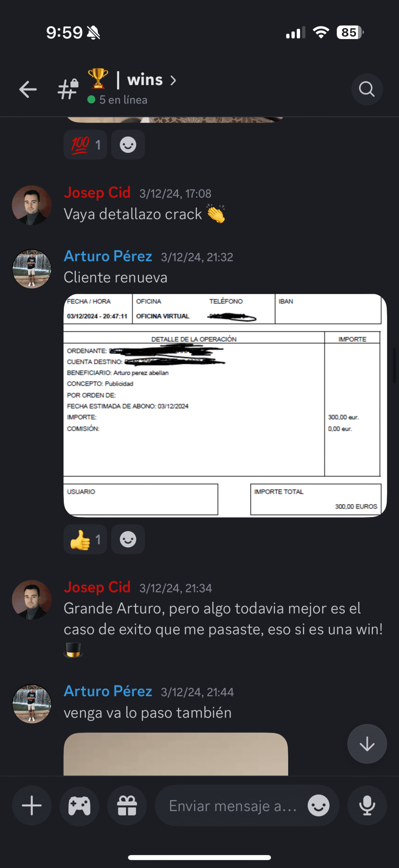399x868 pixels.
Task: Tap Josep Cid avatar at 21:34 message
Action: tap(32, 599)
